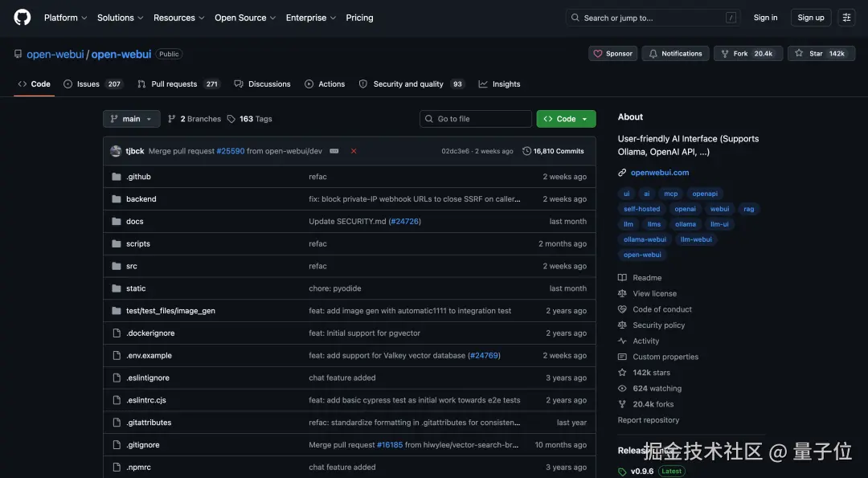Click the Code of conduct heart icon
Viewport: 868px width, 478px height.
[x=622, y=309]
